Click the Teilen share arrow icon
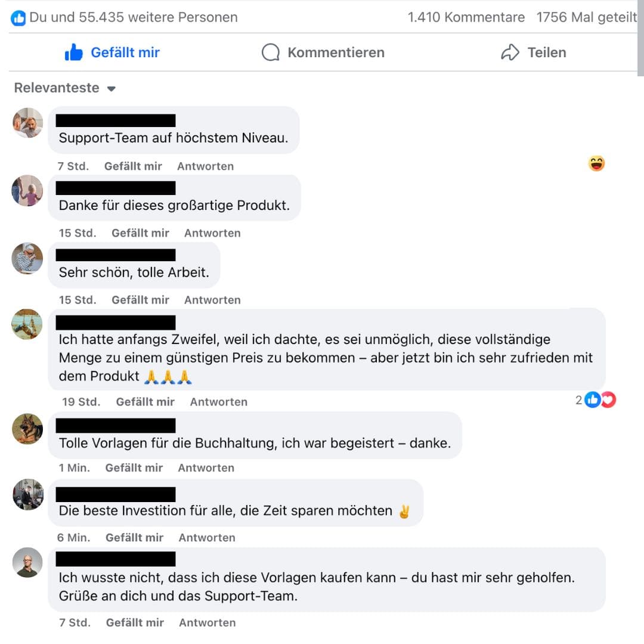The width and height of the screenshot is (644, 644). [510, 52]
